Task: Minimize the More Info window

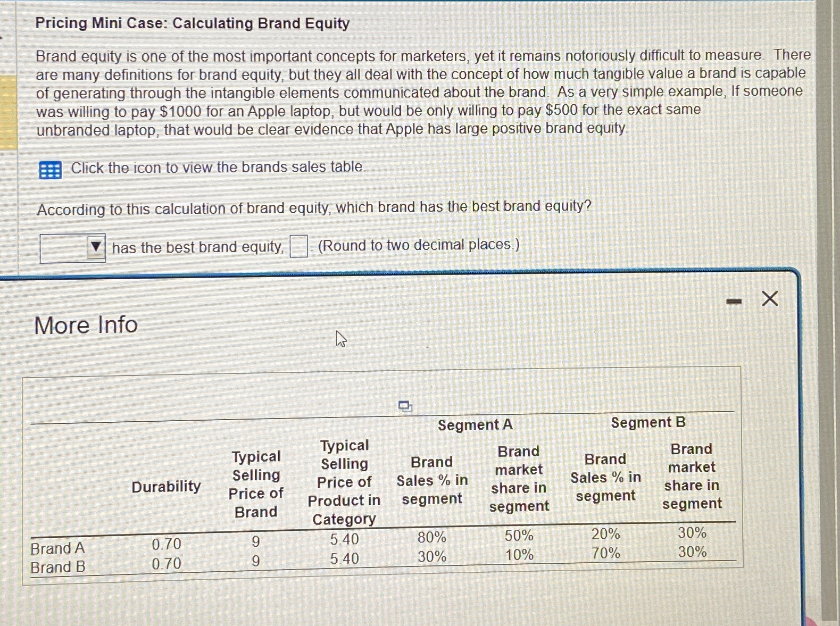Action: (735, 301)
